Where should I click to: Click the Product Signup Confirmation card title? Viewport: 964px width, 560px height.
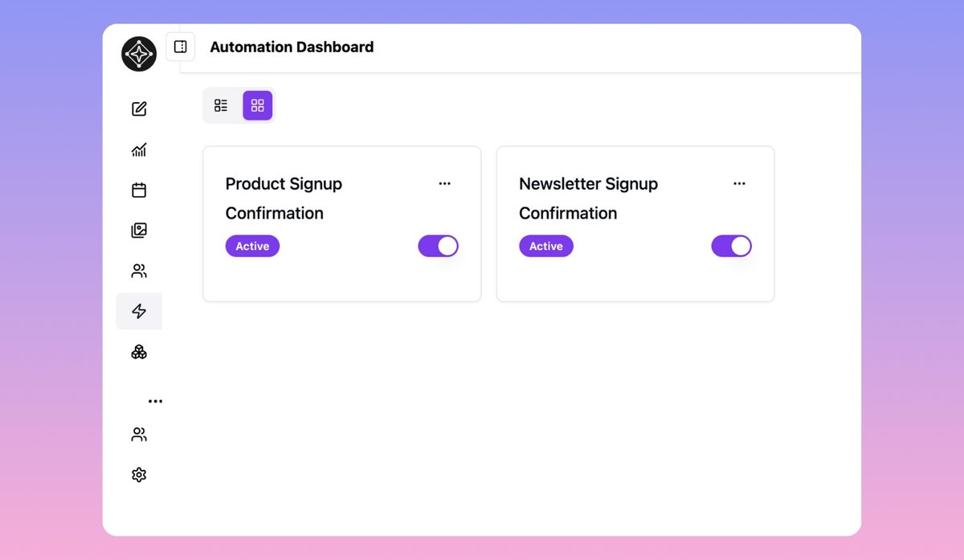click(284, 198)
